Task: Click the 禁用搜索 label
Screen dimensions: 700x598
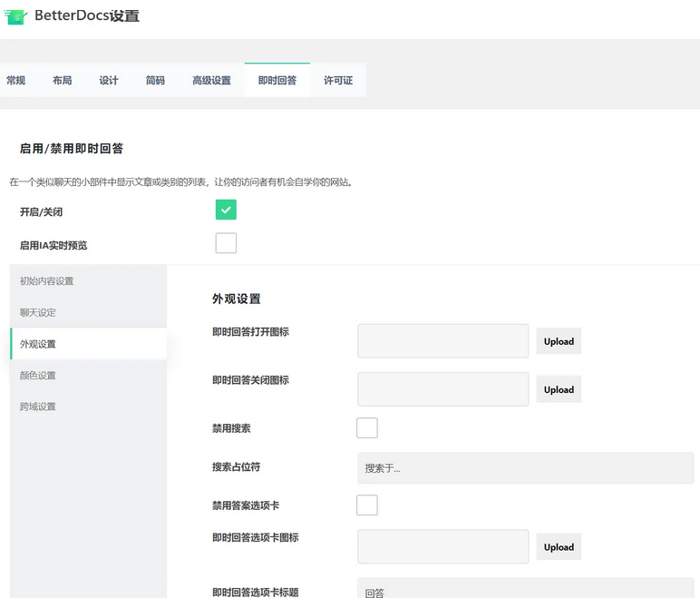Action: [231, 428]
